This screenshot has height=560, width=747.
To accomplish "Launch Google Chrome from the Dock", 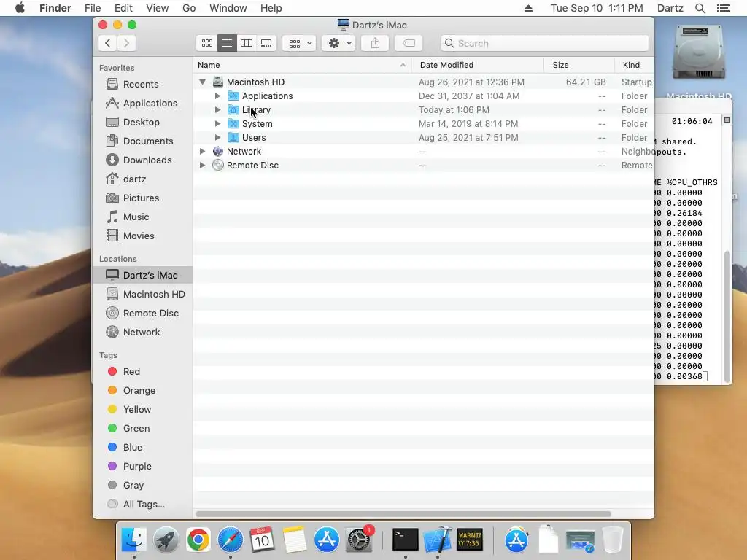I will pyautogui.click(x=198, y=540).
